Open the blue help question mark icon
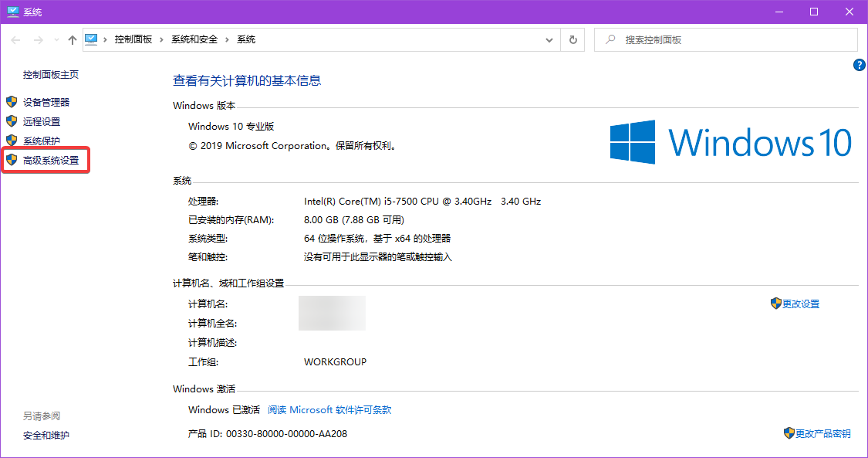This screenshot has height=458, width=868. (x=859, y=65)
